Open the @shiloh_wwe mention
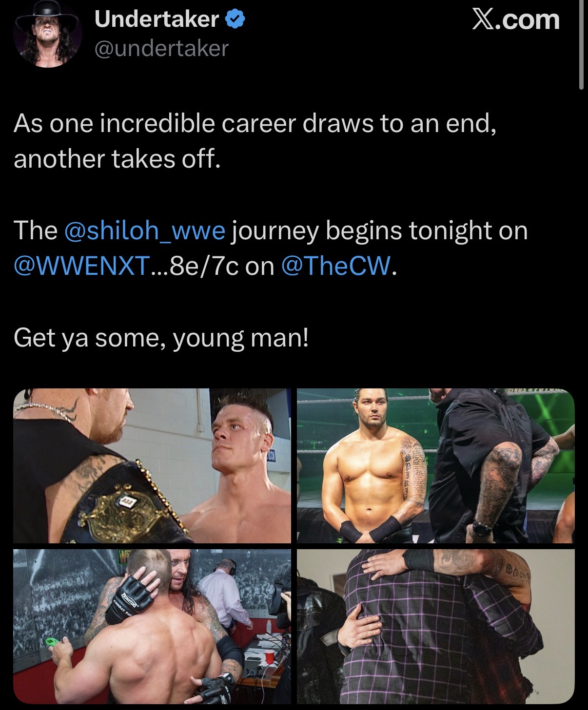Viewport: 588px width, 710px height. tap(144, 230)
